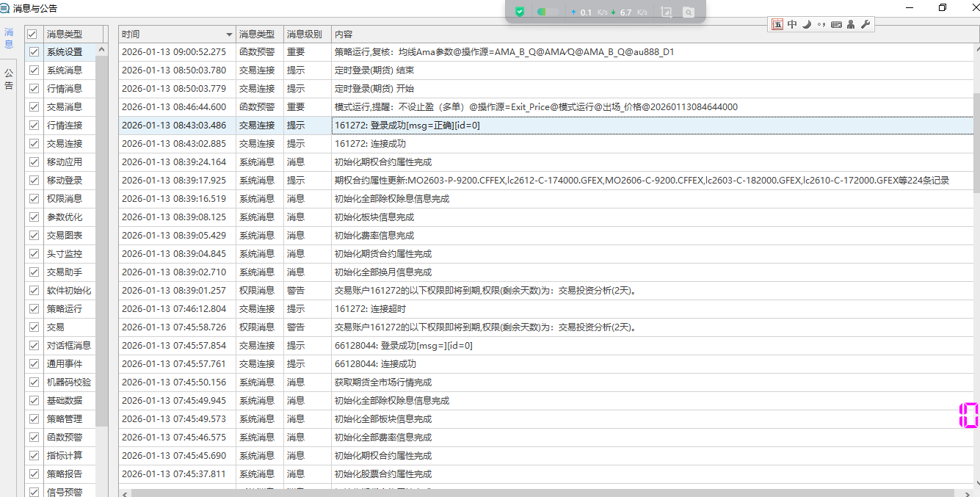This screenshot has height=497, width=980.
Task: Switch to the 消息 vertical tab
Action: pyautogui.click(x=9, y=38)
